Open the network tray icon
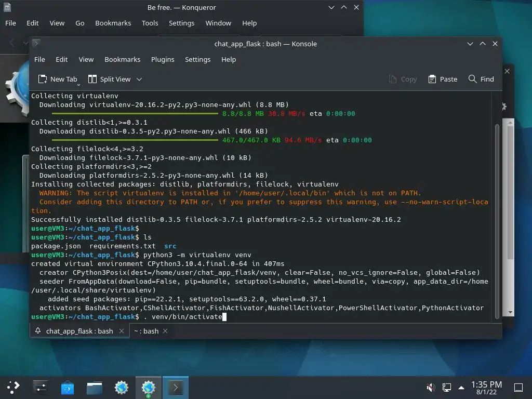532x399 pixels. pos(446,387)
